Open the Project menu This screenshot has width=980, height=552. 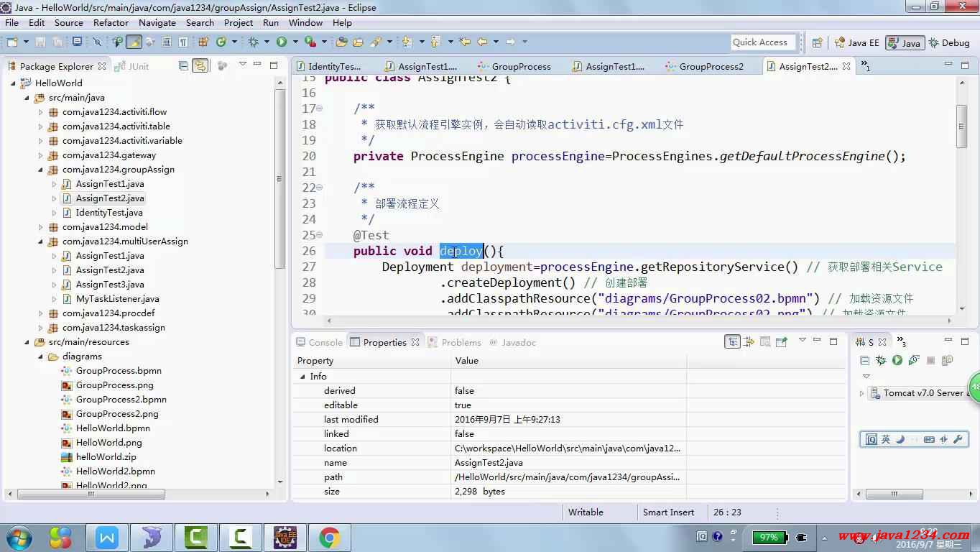point(239,22)
